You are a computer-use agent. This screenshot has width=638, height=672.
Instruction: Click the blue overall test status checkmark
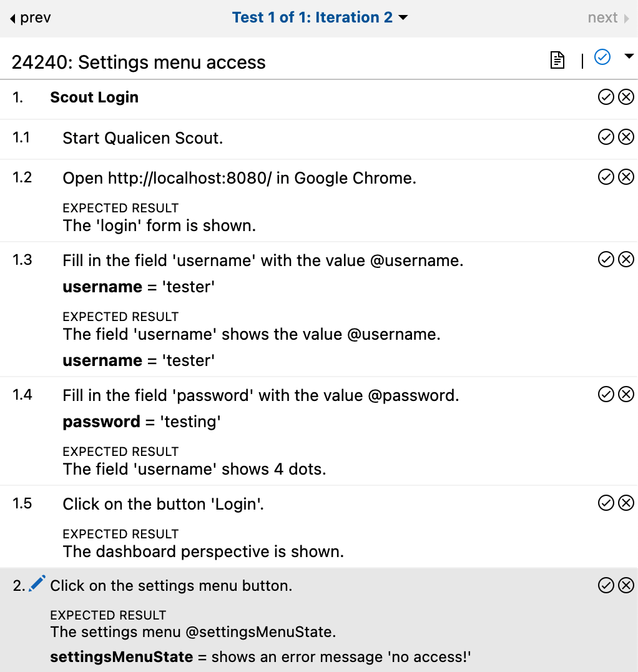[602, 57]
